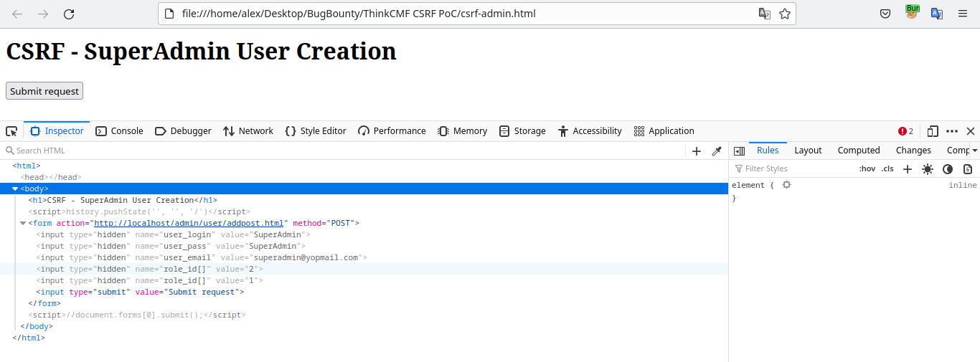Click the translate page icon in address bar

tap(765, 14)
